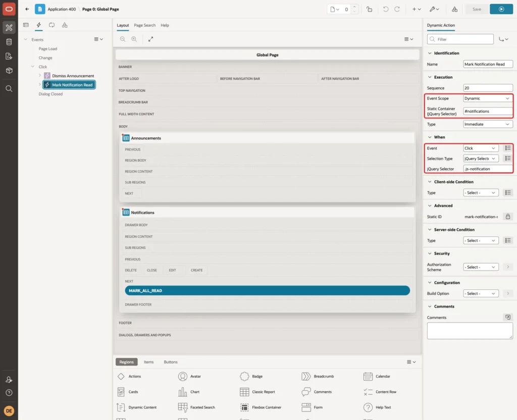
Task: Collapse the Click events node
Action: [x=33, y=67]
